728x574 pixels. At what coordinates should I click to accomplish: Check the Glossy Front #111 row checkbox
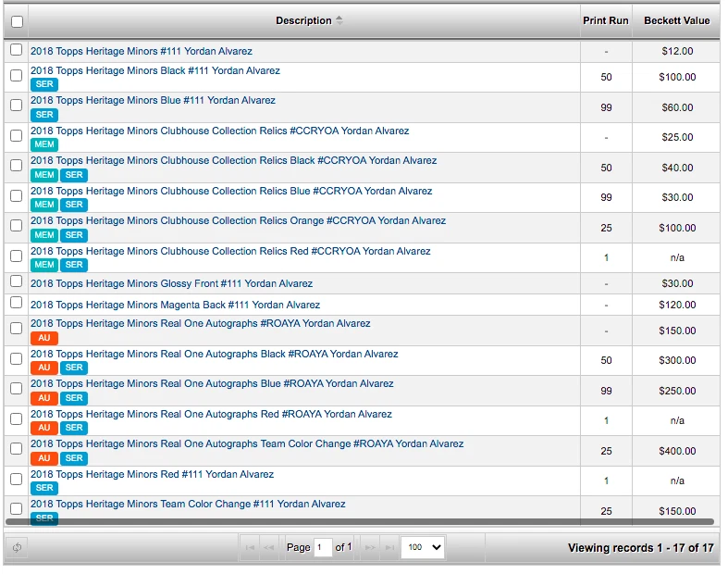pos(17,281)
